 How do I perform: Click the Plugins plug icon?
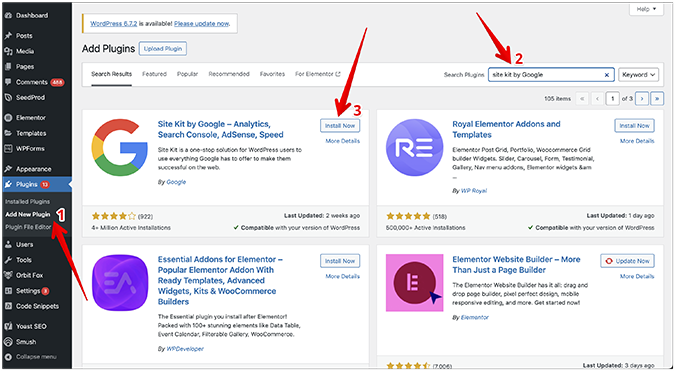[7, 185]
